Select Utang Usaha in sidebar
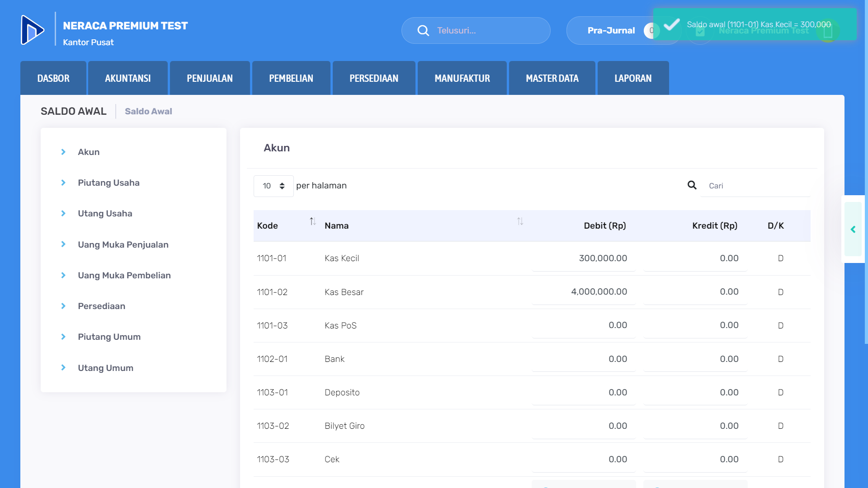 pos(105,213)
